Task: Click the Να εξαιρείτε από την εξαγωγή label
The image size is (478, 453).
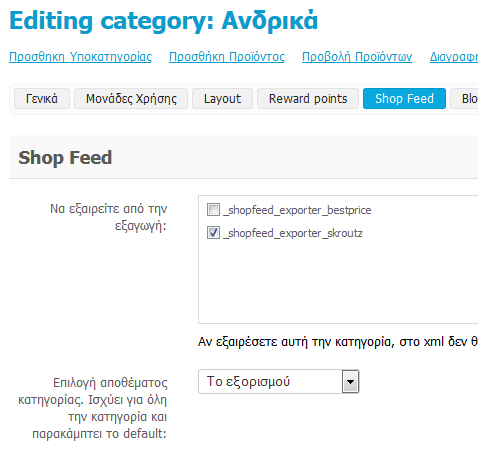Action: [x=108, y=217]
